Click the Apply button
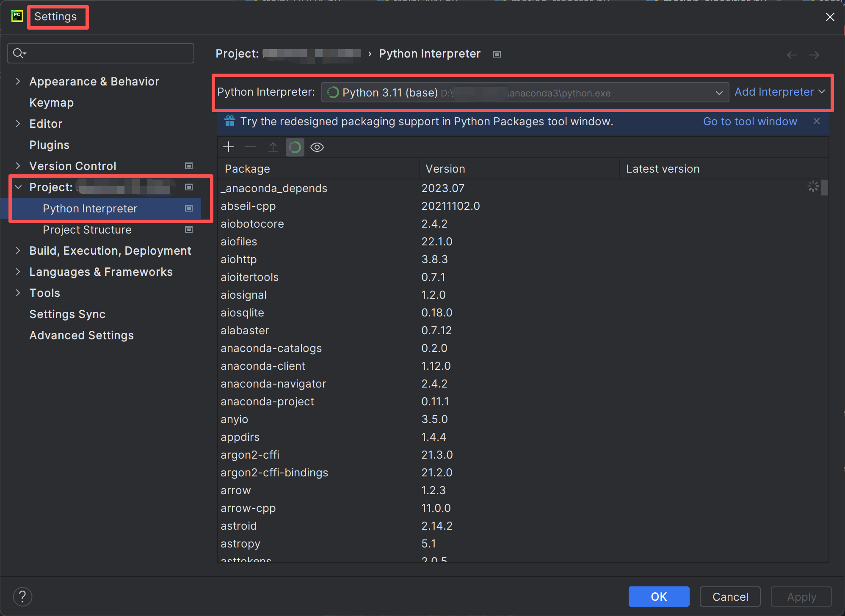845x616 pixels. (801, 597)
